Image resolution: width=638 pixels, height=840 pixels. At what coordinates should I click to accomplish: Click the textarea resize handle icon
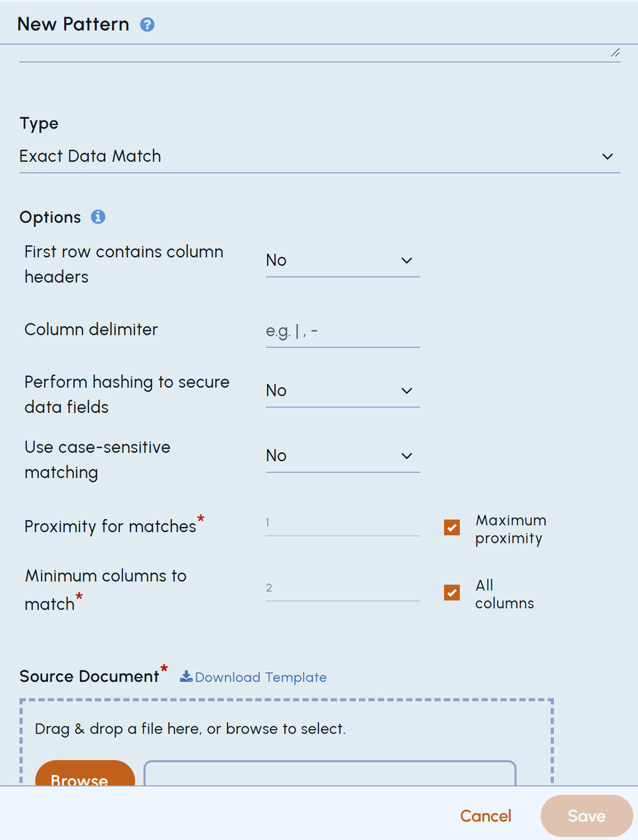point(615,52)
